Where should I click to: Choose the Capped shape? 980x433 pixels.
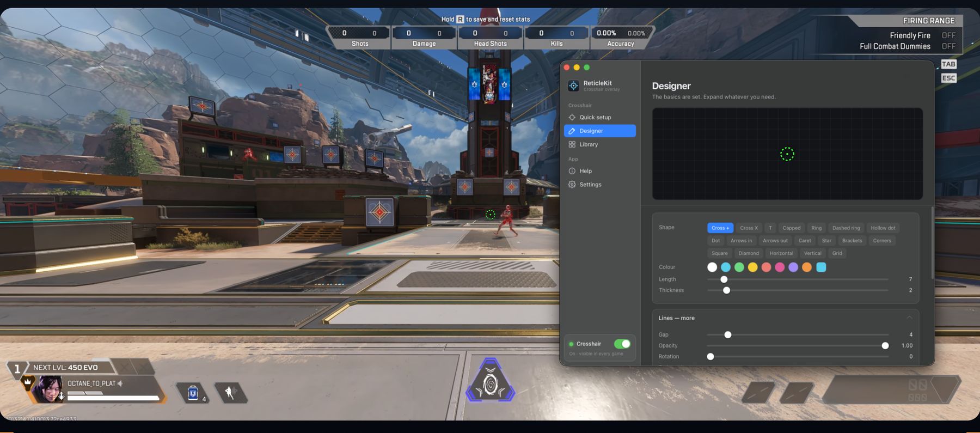click(792, 228)
